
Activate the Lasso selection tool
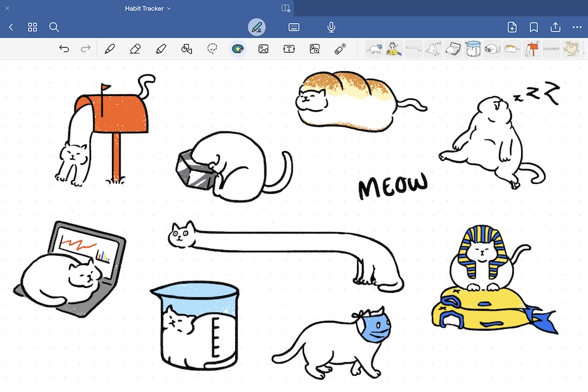click(212, 49)
